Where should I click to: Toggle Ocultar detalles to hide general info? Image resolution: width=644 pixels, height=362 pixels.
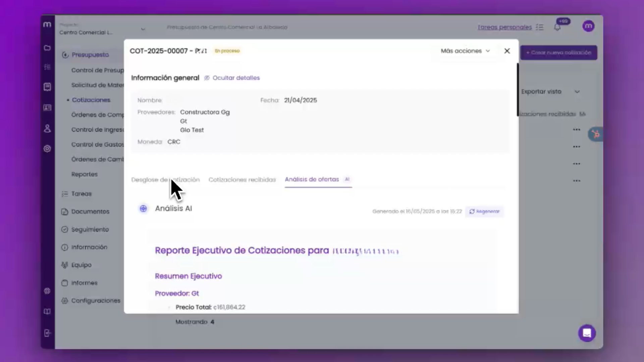click(232, 78)
